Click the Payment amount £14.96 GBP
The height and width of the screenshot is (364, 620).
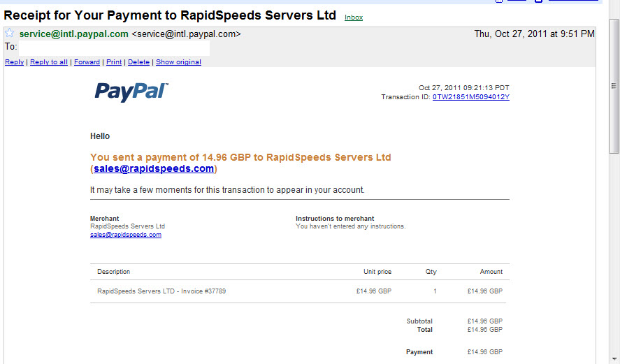(485, 351)
